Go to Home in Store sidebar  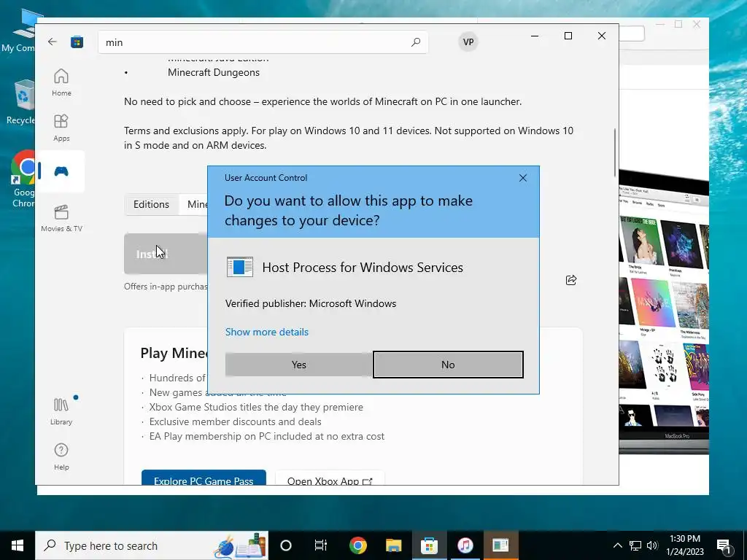tap(61, 82)
